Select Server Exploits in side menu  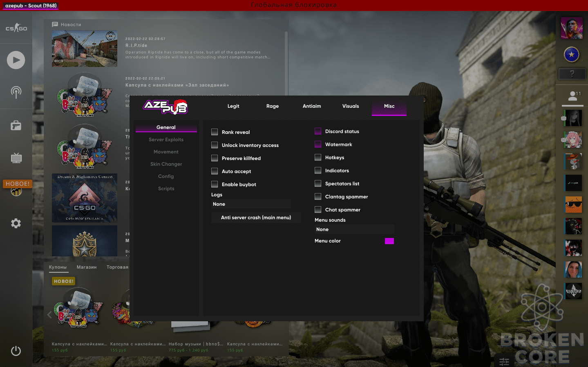click(166, 140)
